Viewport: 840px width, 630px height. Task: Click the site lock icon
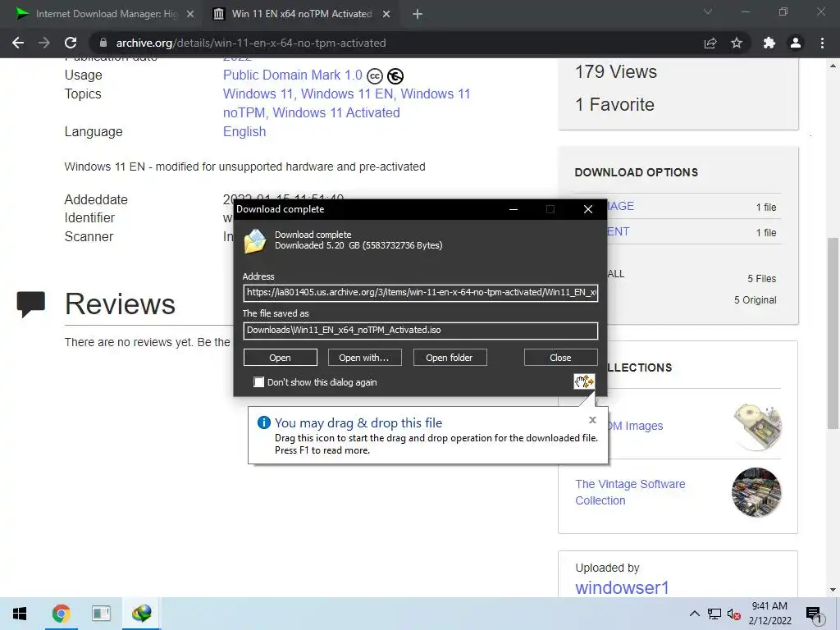(103, 43)
